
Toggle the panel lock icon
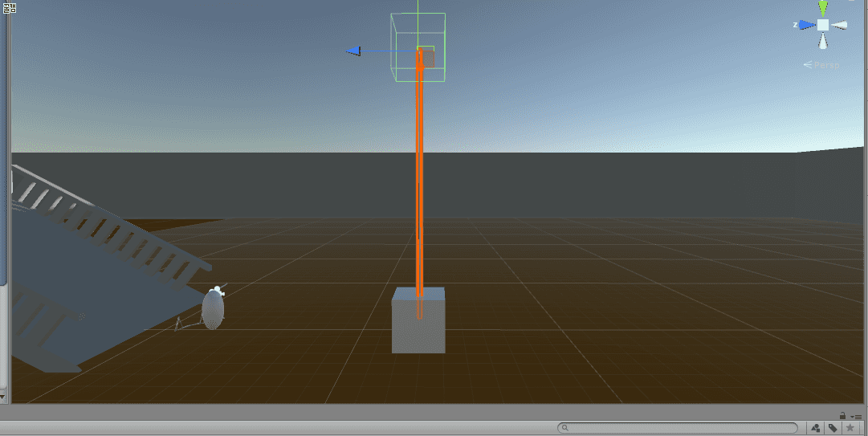[842, 416]
